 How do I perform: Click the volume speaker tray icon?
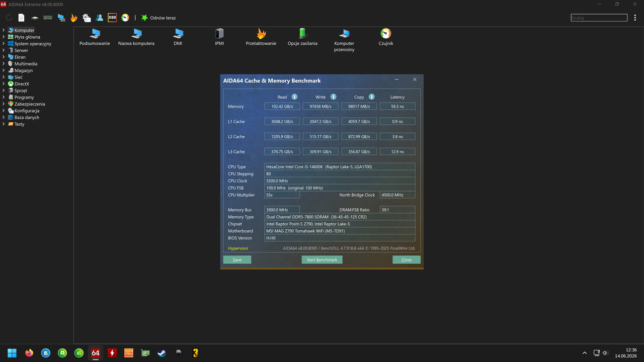(605, 353)
